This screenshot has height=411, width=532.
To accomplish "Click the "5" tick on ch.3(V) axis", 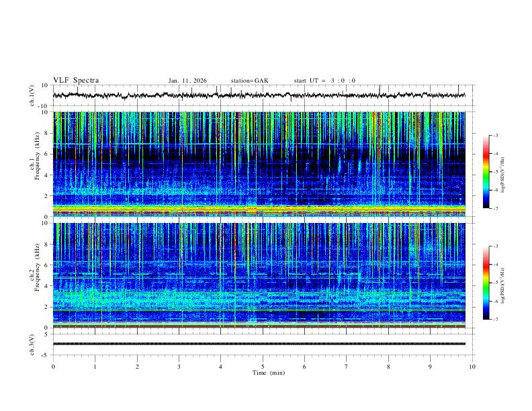I will 47,334.
